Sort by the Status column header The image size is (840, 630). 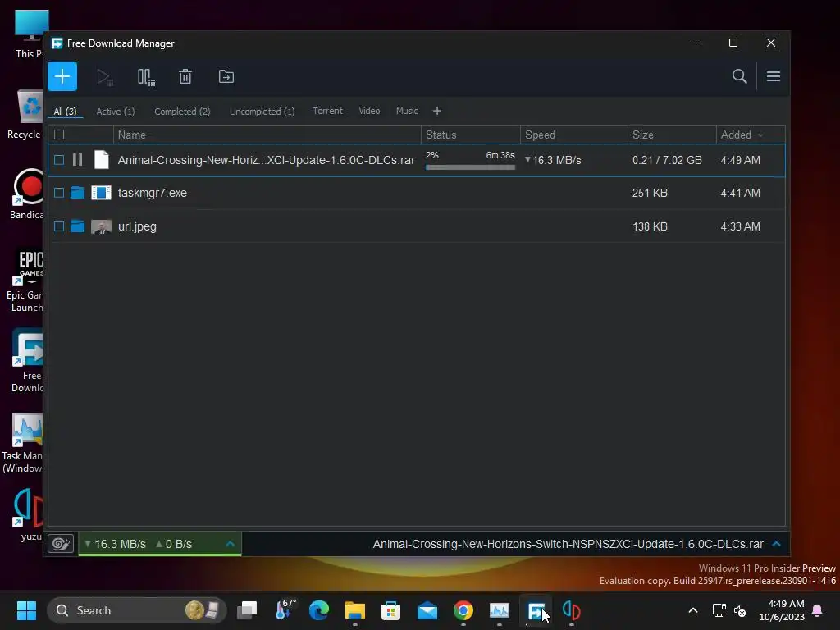point(470,135)
